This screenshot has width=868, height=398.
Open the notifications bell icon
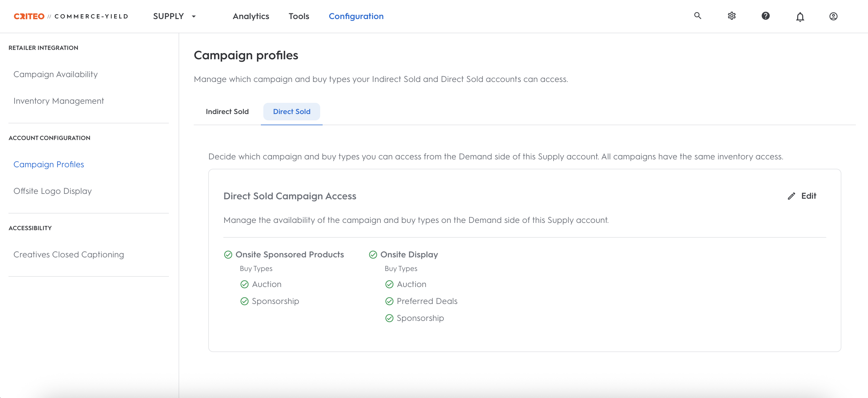pos(800,17)
